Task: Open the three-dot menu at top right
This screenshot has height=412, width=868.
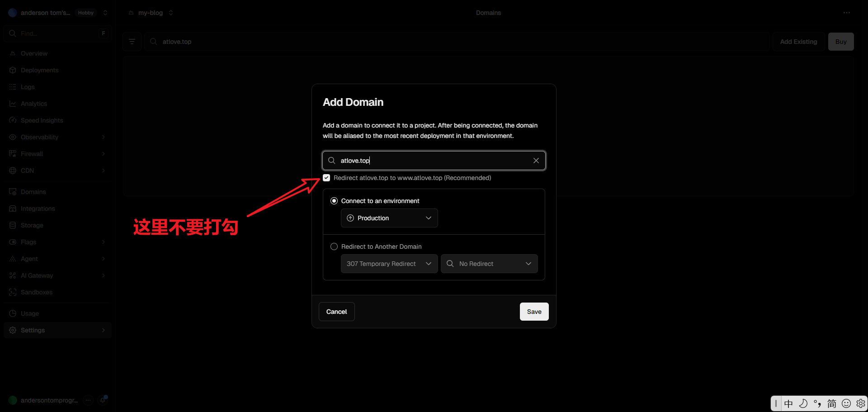Action: tap(847, 13)
